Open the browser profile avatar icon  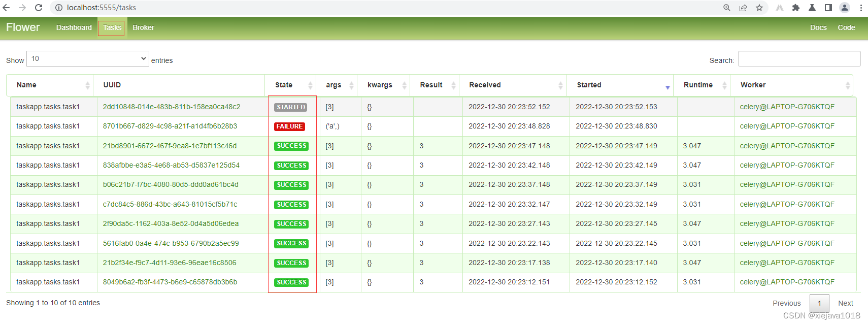[x=845, y=8]
